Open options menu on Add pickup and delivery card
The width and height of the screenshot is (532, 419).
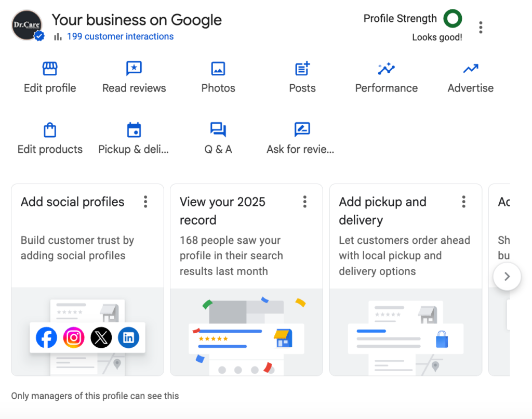[x=464, y=202]
